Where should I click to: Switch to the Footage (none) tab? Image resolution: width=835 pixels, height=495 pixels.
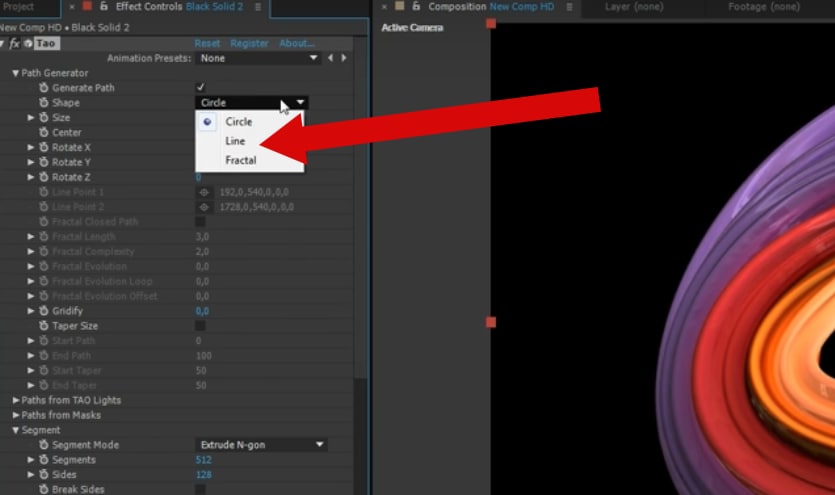click(764, 7)
